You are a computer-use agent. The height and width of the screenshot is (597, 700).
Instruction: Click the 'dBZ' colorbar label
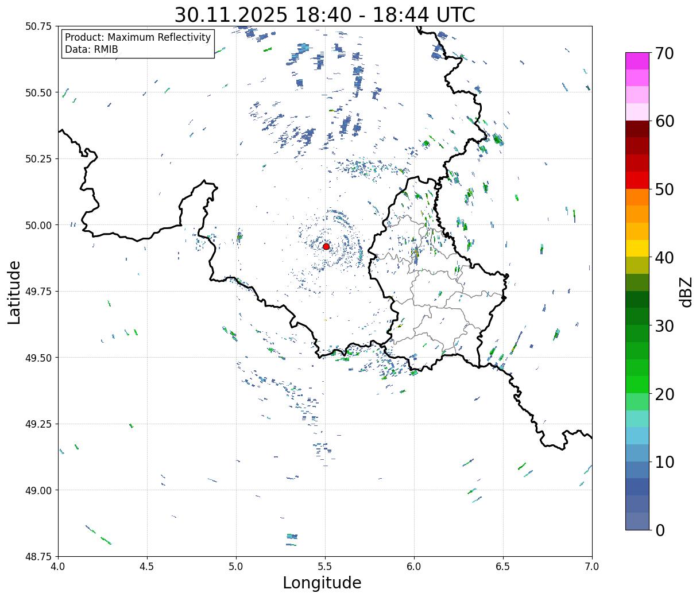coord(686,292)
